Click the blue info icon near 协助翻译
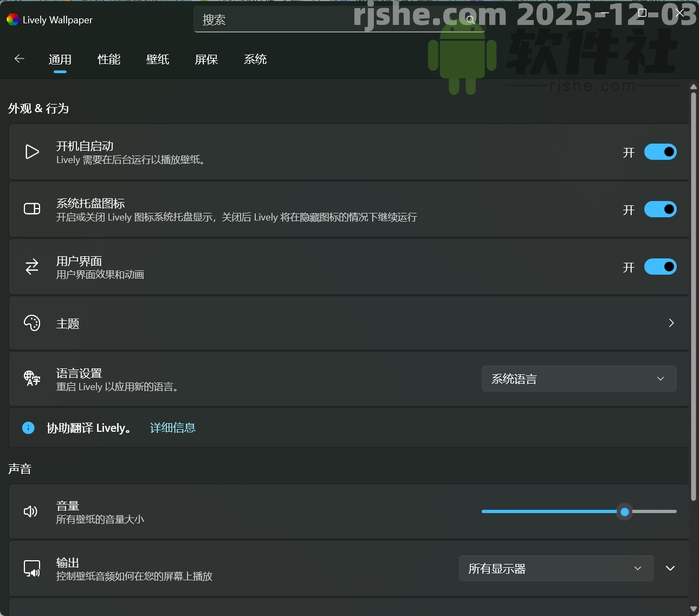 [x=28, y=428]
